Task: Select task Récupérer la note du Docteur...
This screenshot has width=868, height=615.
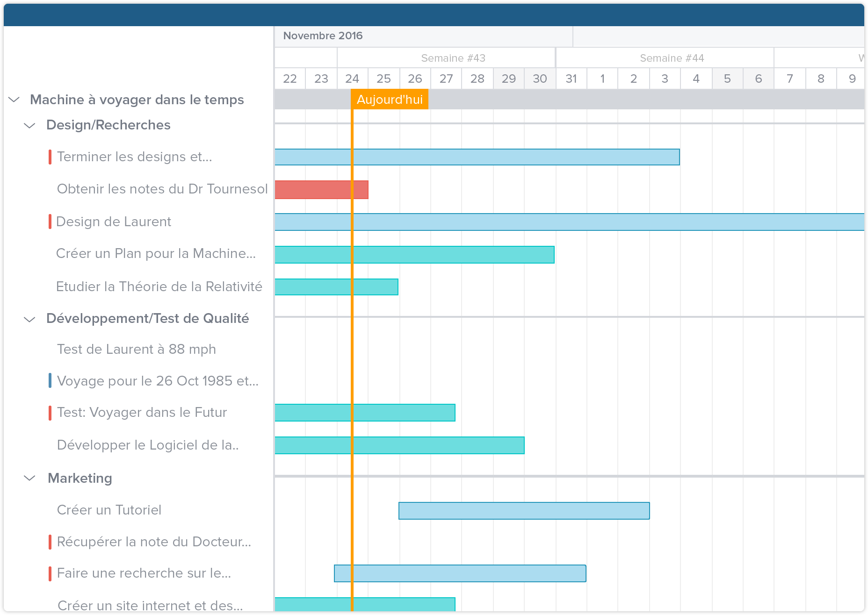Action: click(154, 542)
